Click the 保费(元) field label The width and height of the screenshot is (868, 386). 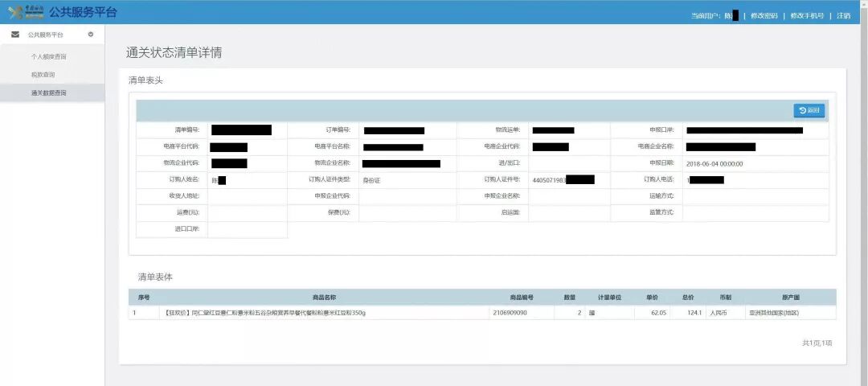click(339, 212)
